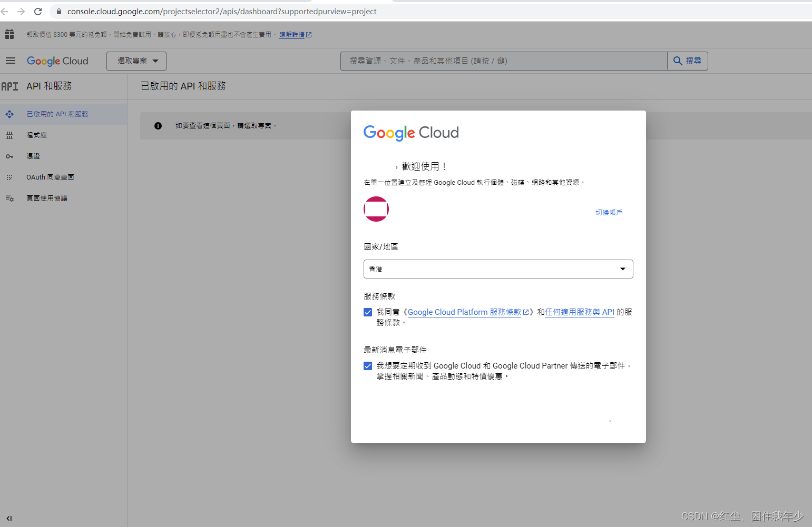812x527 pixels.
Task: Reload the page with refresh icon
Action: pos(38,12)
